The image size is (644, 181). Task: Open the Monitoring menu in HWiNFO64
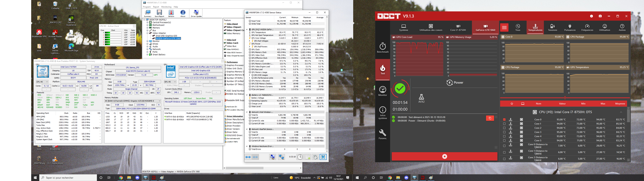(166, 7)
